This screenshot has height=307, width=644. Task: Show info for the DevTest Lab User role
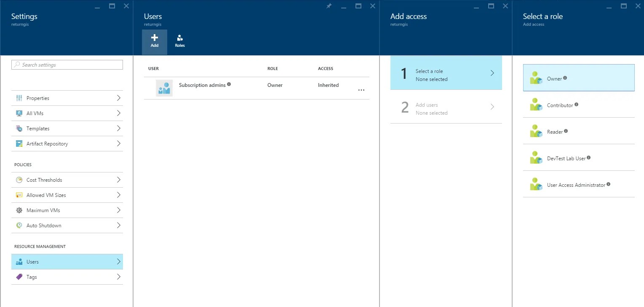pos(589,158)
